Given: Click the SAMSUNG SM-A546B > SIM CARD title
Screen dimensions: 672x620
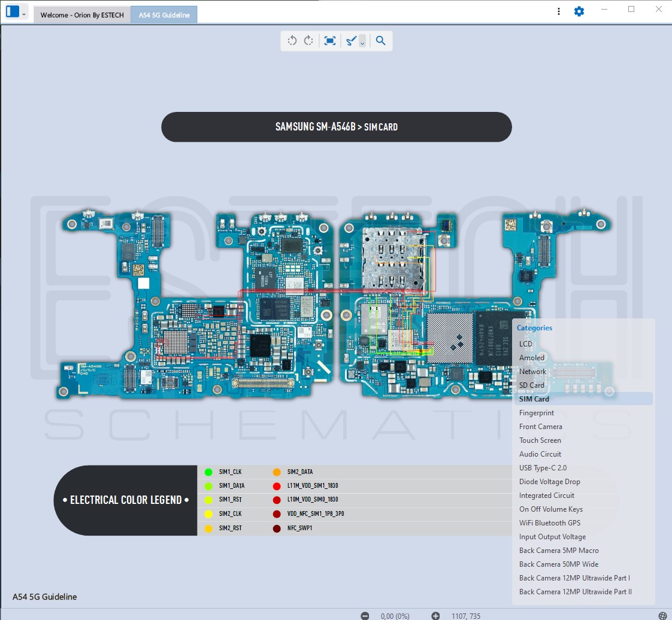Looking at the screenshot, I should [x=337, y=127].
